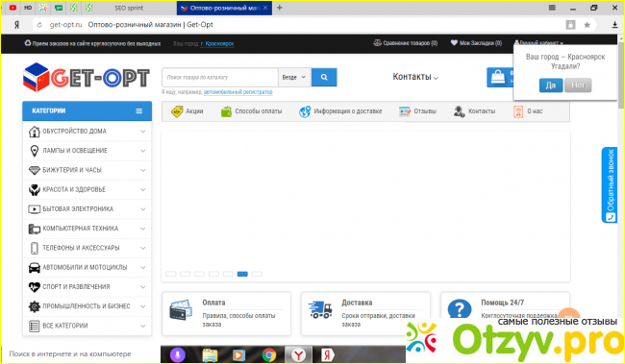625x364 pixels.
Task: Toggle the Категории hamburger menu icon
Action: click(138, 110)
